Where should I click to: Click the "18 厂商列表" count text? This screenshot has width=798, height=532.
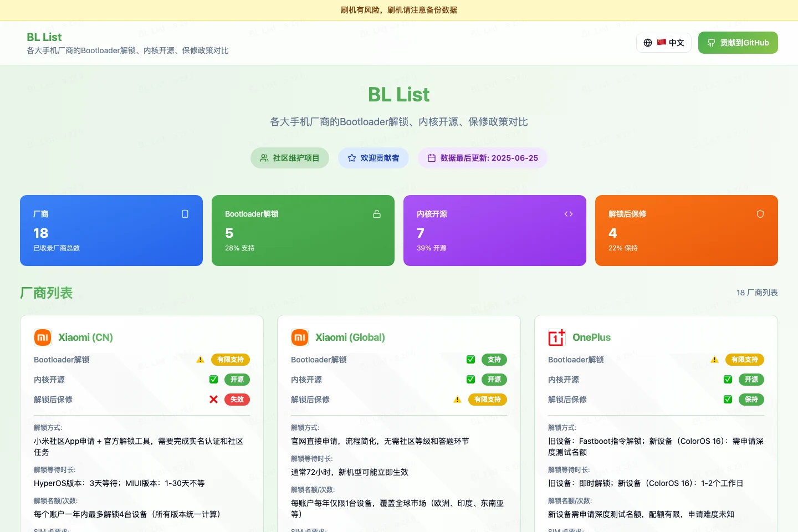[757, 293]
